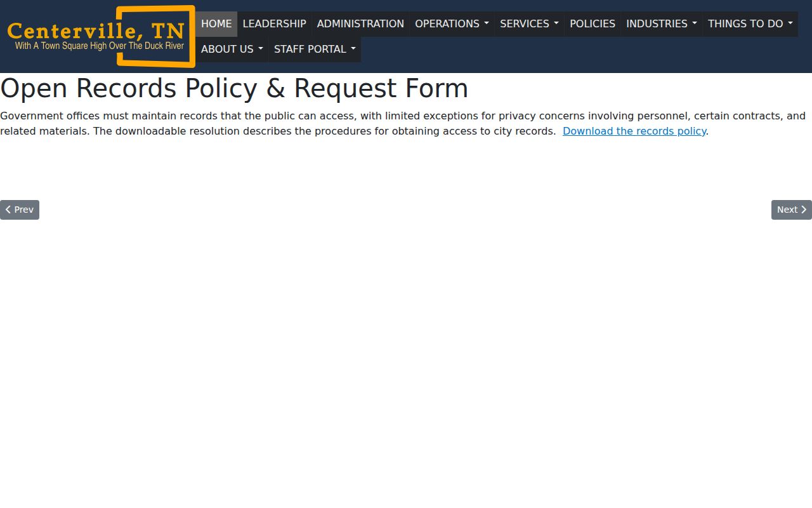Go to the Next article button
812x508 pixels.
792,210
